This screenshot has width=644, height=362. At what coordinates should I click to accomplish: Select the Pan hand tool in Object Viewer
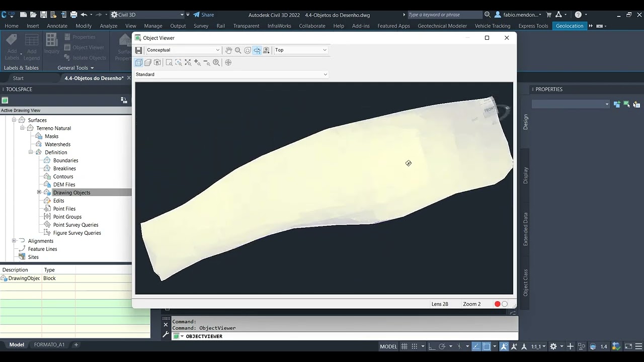click(228, 50)
